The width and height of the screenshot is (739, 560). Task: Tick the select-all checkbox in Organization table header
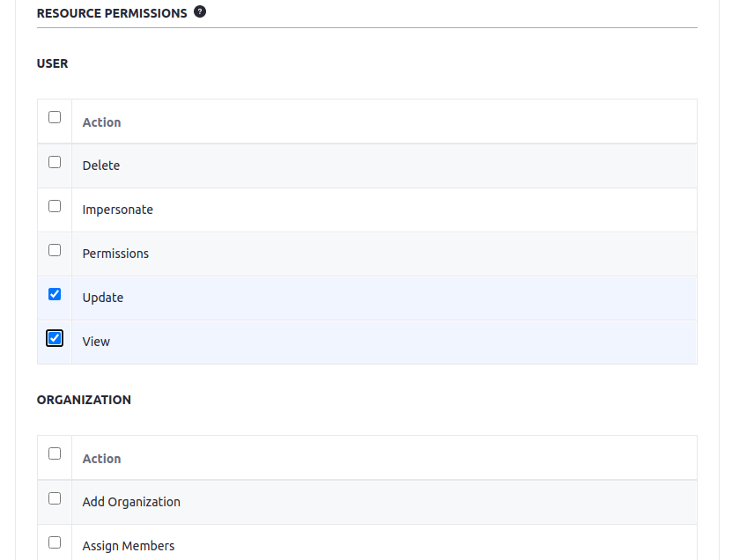[55, 453]
